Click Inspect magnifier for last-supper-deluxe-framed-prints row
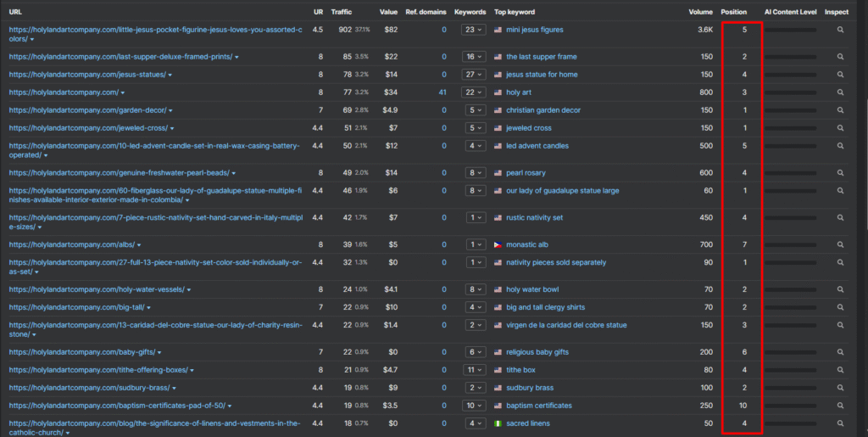The image size is (868, 437). click(840, 57)
